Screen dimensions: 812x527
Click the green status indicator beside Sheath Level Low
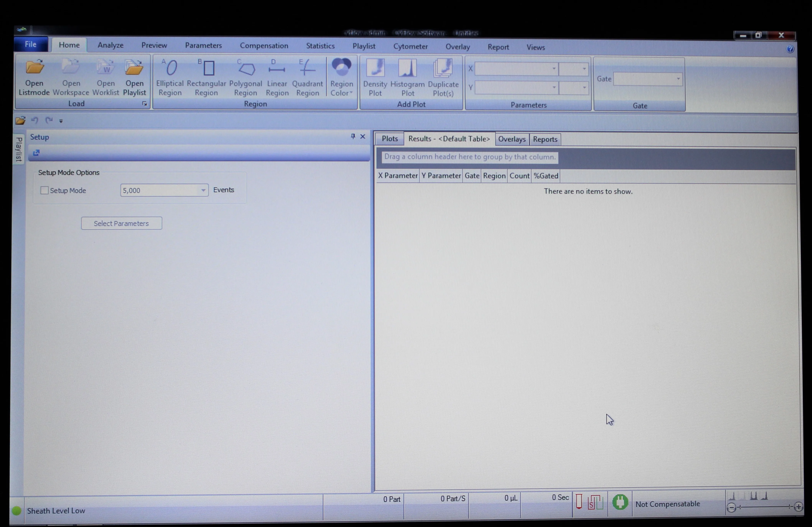click(x=16, y=511)
